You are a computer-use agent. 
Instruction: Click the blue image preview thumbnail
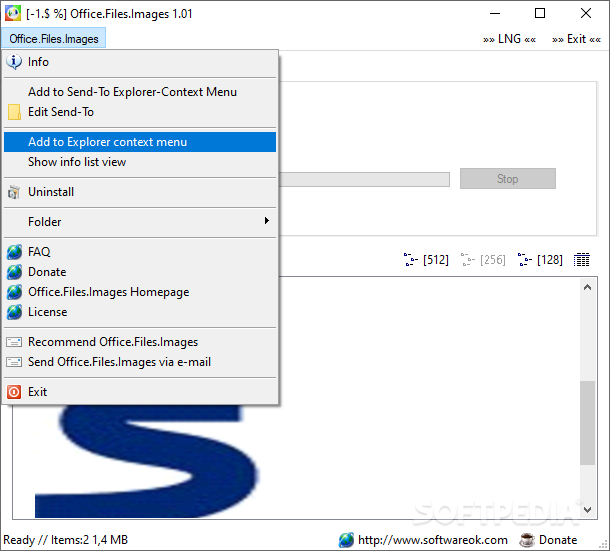pyautogui.click(x=146, y=462)
